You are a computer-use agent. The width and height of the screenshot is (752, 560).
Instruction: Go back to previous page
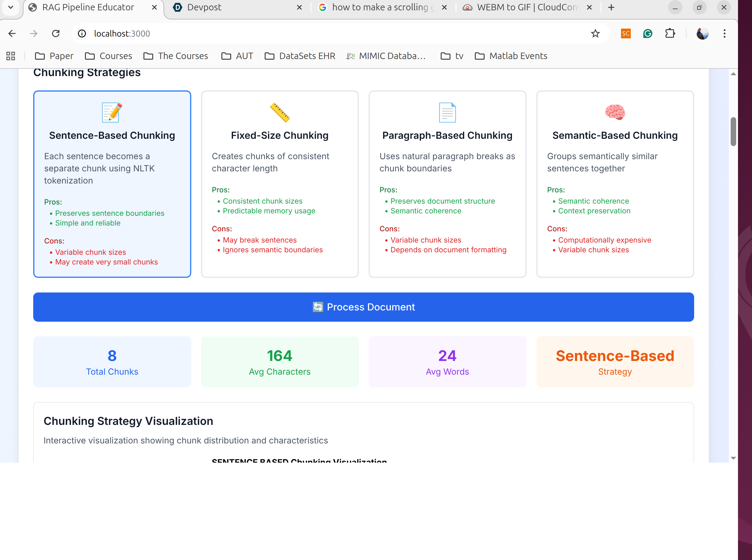click(12, 33)
